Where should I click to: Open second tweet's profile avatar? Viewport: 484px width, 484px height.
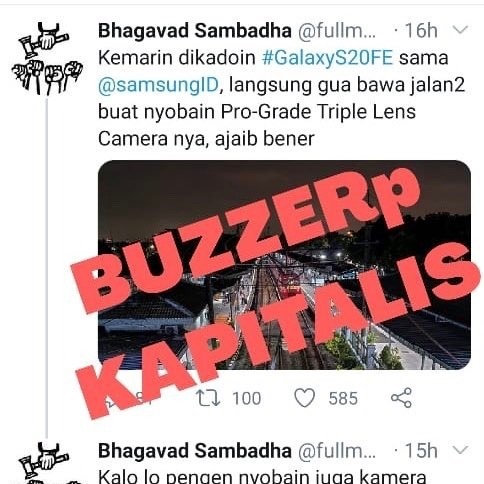point(47,463)
